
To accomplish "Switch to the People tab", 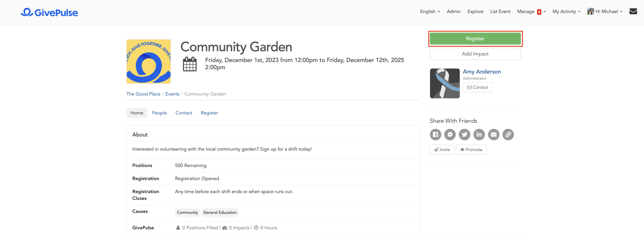I will pos(159,113).
